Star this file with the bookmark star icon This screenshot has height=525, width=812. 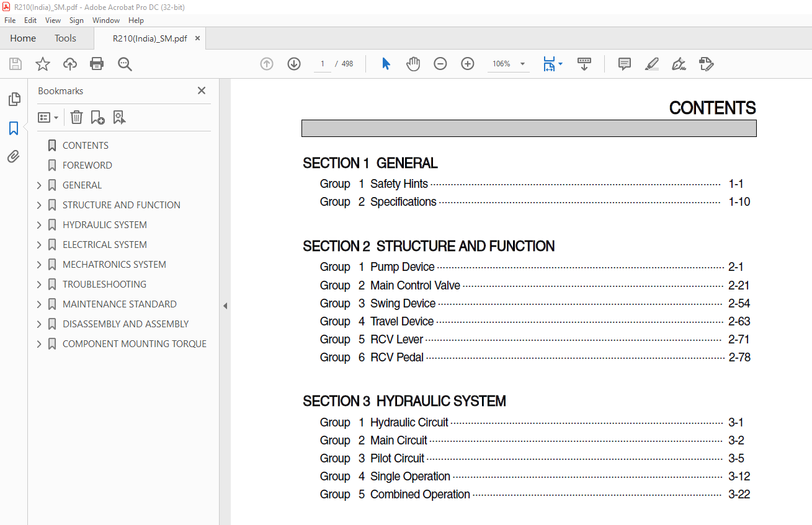pyautogui.click(x=43, y=64)
